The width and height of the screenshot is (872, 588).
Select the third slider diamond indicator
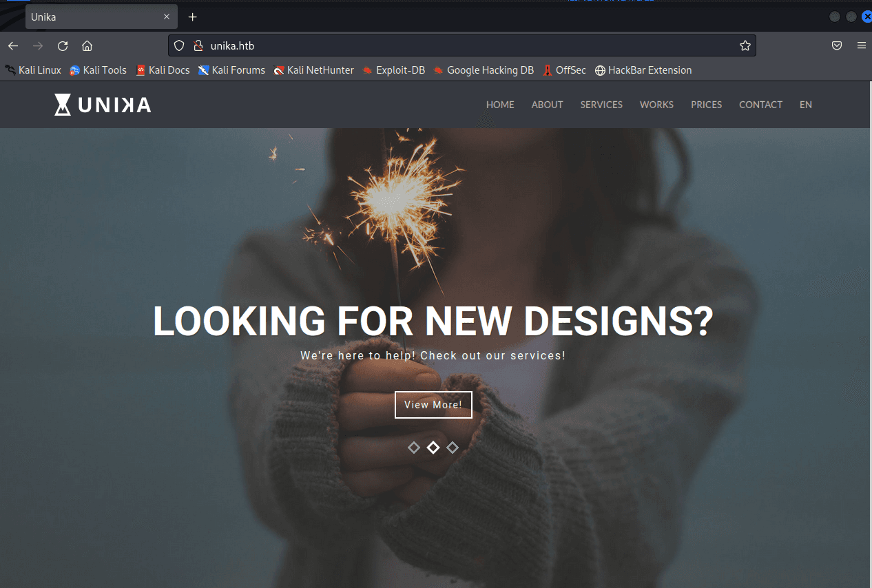coord(452,448)
